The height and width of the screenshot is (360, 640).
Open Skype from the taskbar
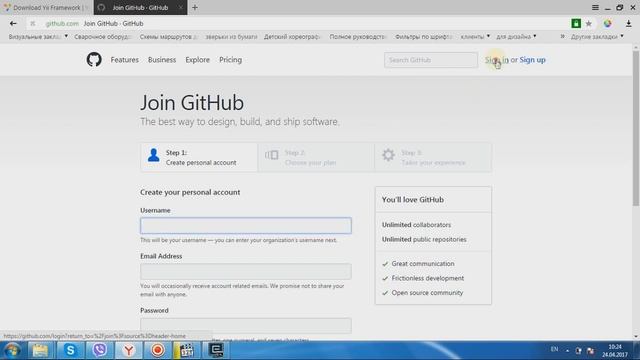[70, 350]
